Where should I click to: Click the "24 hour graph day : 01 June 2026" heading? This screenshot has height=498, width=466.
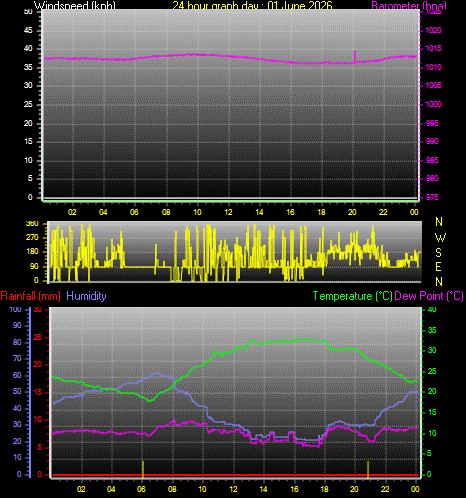click(x=252, y=5)
